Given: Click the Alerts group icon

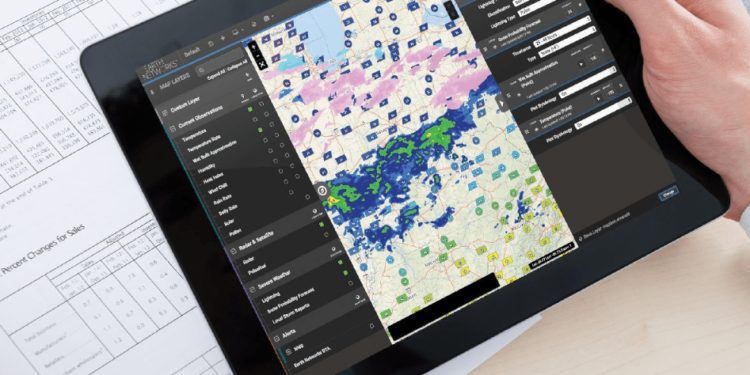Looking at the screenshot, I should click(x=276, y=338).
